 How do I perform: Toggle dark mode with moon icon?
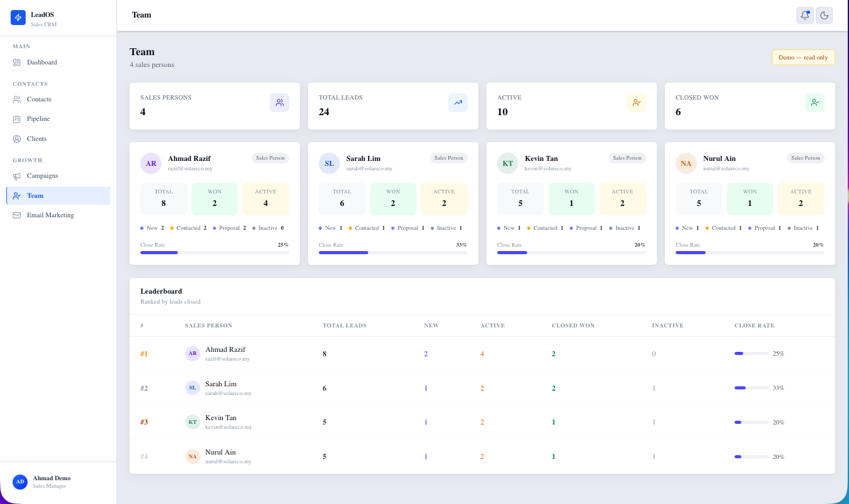click(x=824, y=16)
